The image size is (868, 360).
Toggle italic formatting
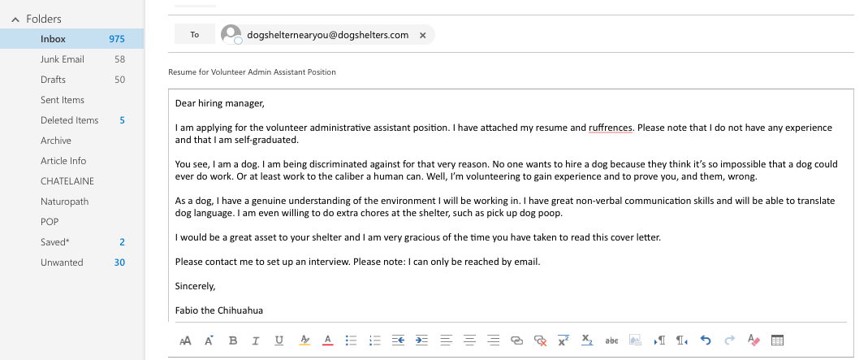(x=256, y=340)
